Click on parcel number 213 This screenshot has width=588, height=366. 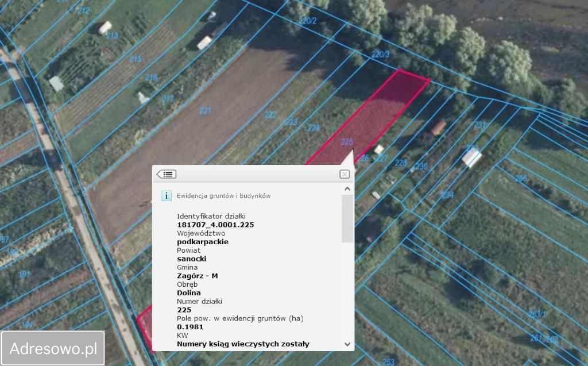pyautogui.click(x=112, y=36)
